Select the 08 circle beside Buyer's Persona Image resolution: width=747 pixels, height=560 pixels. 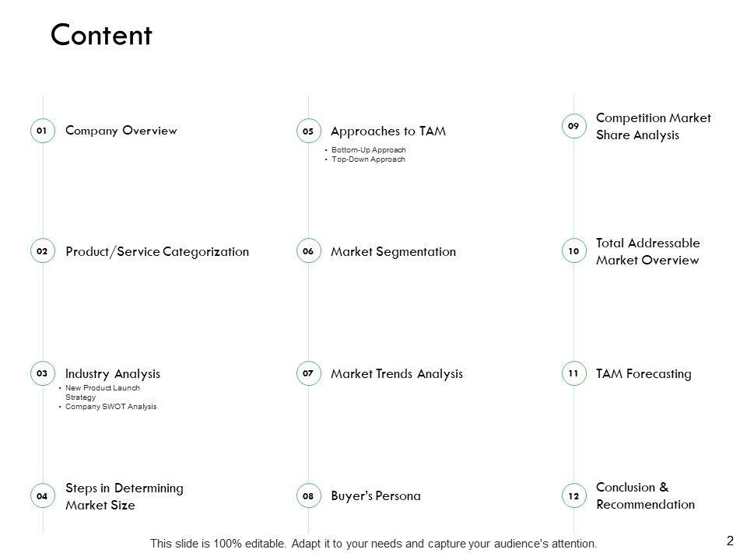coord(308,495)
